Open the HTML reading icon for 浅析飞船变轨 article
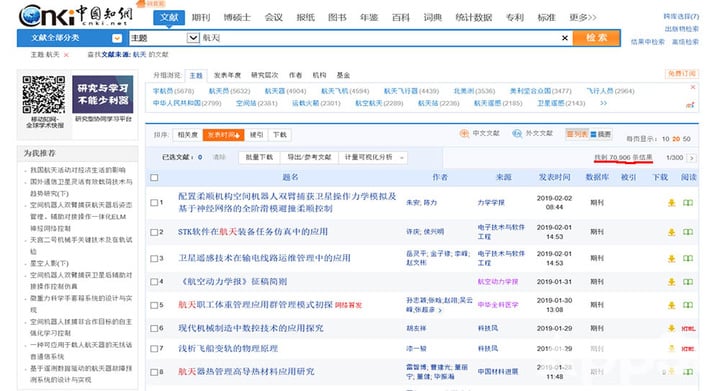Screen dimensions: 720x391 (x=688, y=349)
